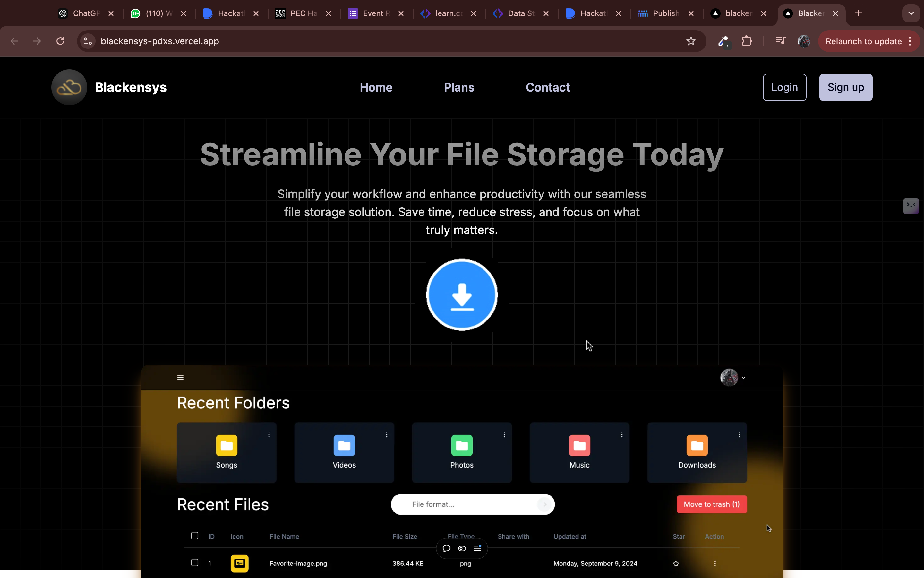This screenshot has height=578, width=924.
Task: Open Songs folder three-dot options
Action: pos(269,435)
